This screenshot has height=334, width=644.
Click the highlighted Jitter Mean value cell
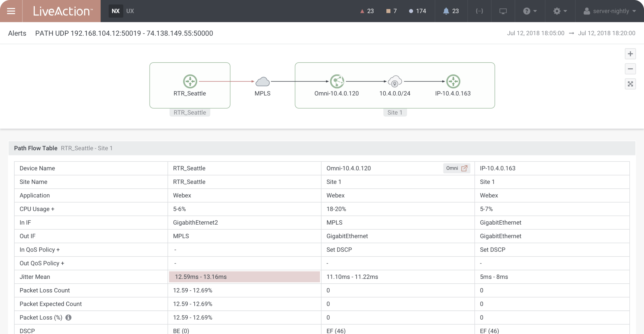[244, 277]
